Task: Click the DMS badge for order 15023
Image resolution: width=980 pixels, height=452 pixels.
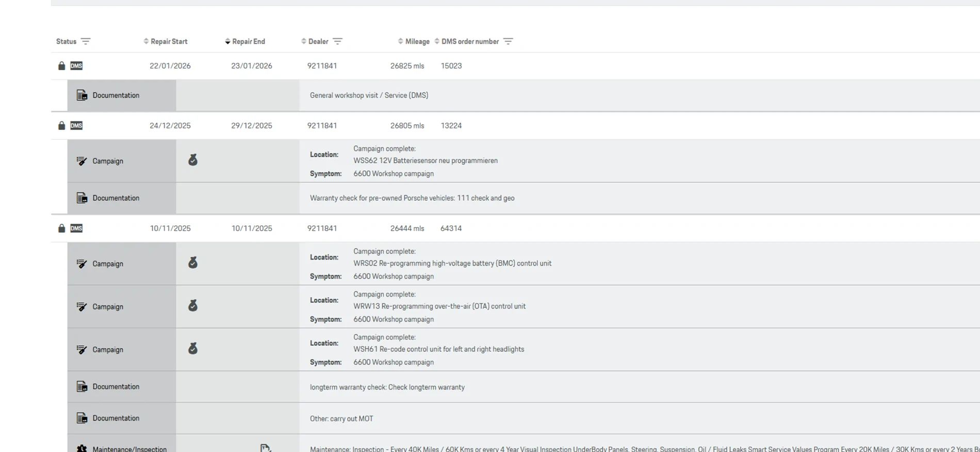Action: pos(76,66)
